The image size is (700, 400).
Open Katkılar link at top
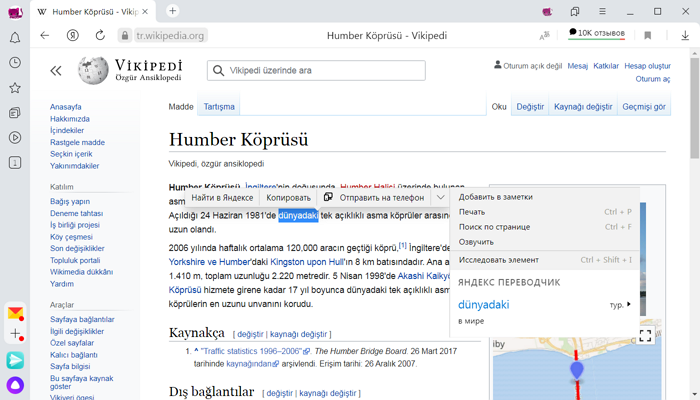(606, 66)
